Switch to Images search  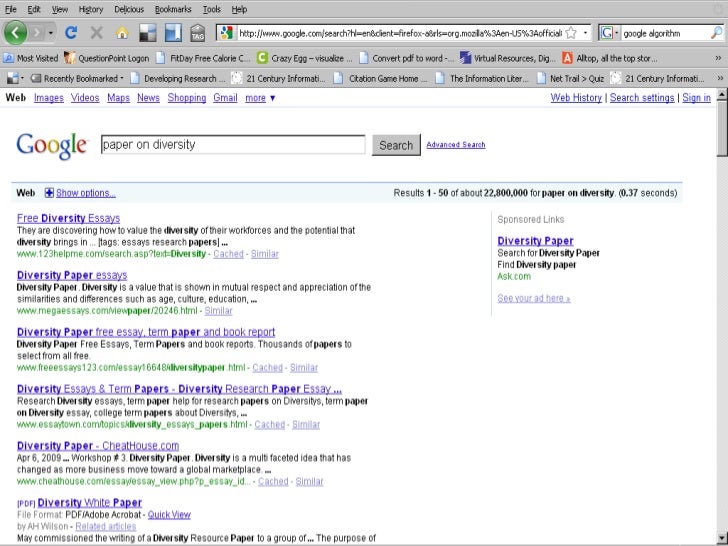pos(49,98)
